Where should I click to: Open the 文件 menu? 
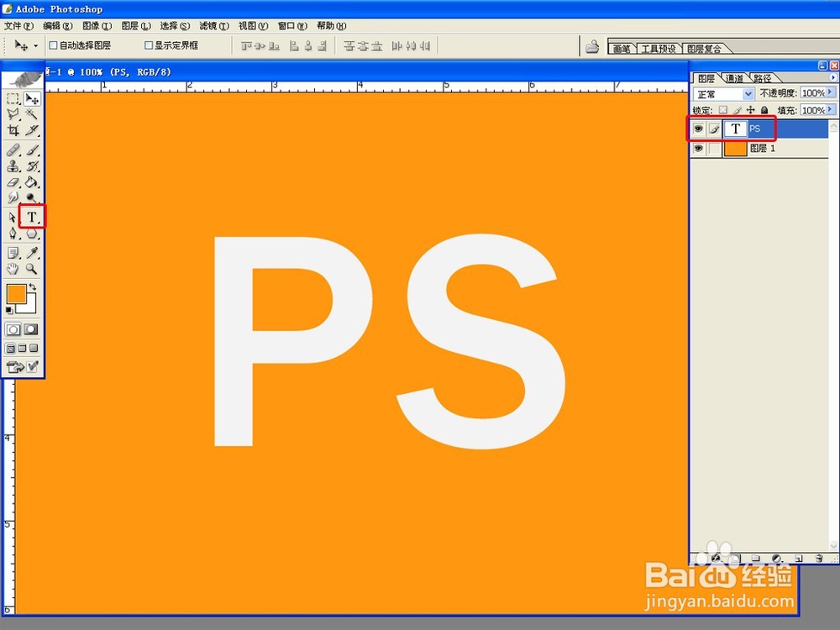tap(18, 26)
